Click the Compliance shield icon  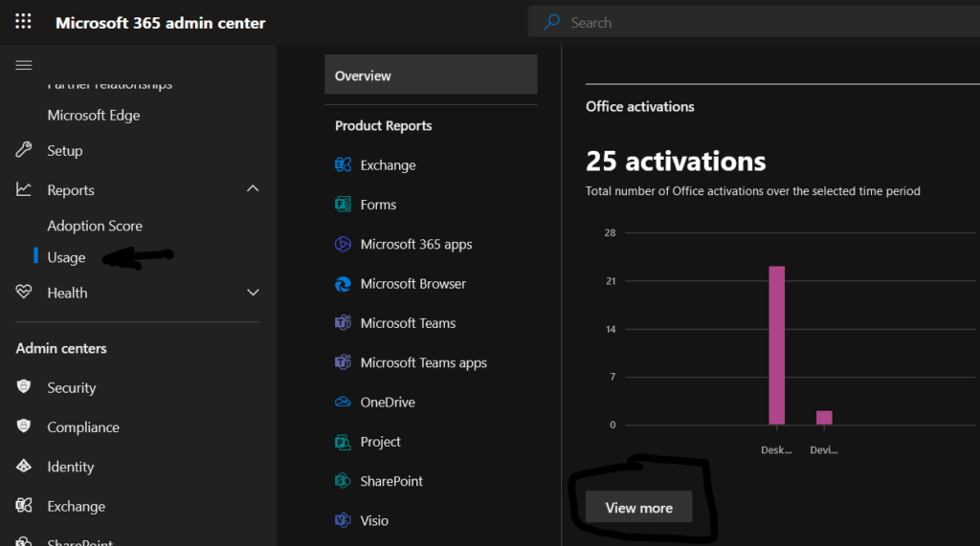24,426
